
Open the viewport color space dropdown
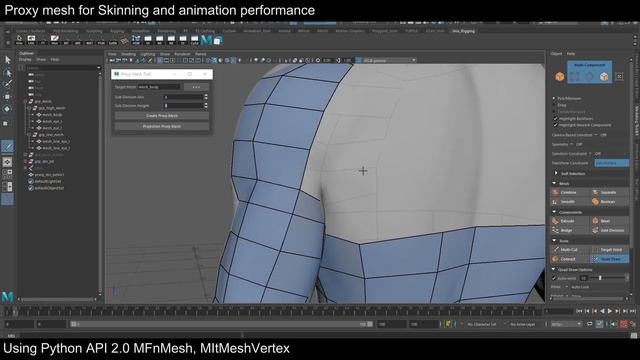pos(389,60)
